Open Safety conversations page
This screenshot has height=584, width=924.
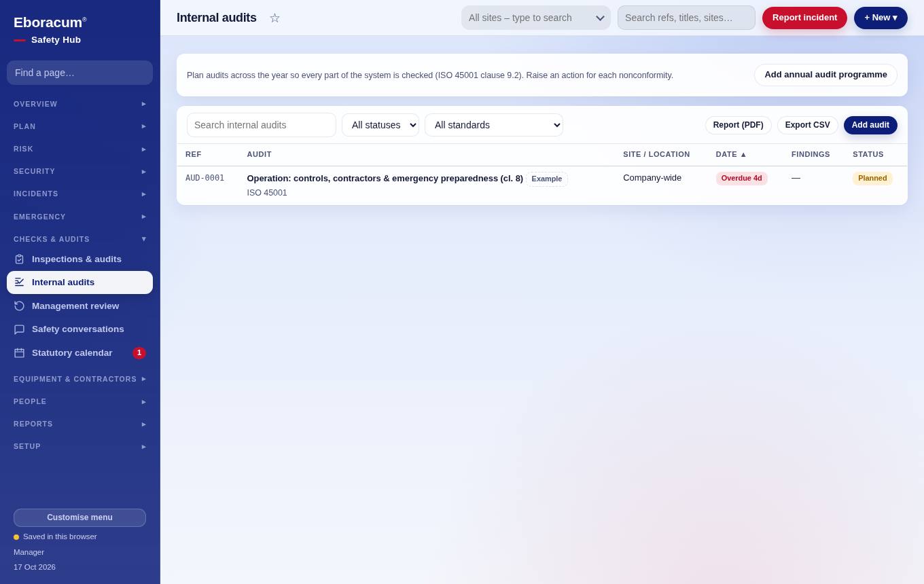click(x=80, y=329)
